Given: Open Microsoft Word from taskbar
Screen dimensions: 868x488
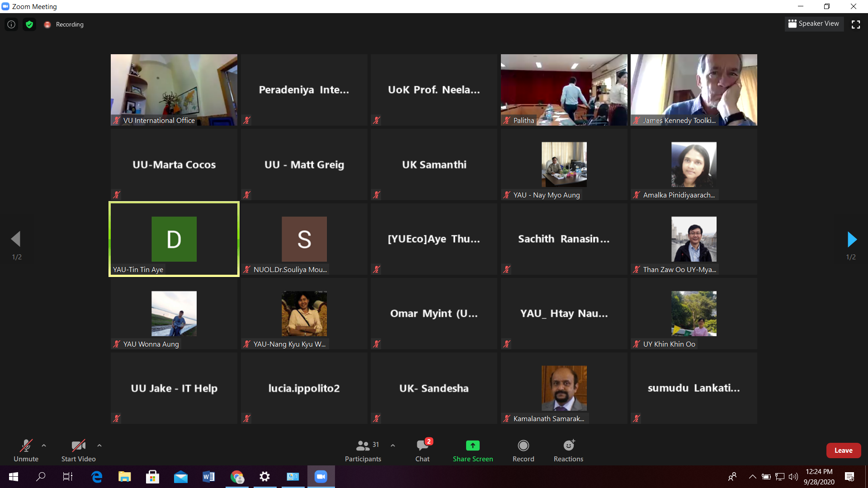Looking at the screenshot, I should (x=209, y=477).
